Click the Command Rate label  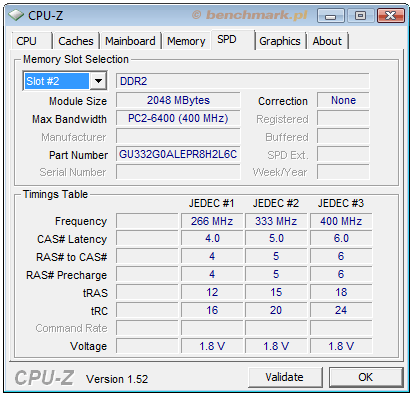(71, 328)
